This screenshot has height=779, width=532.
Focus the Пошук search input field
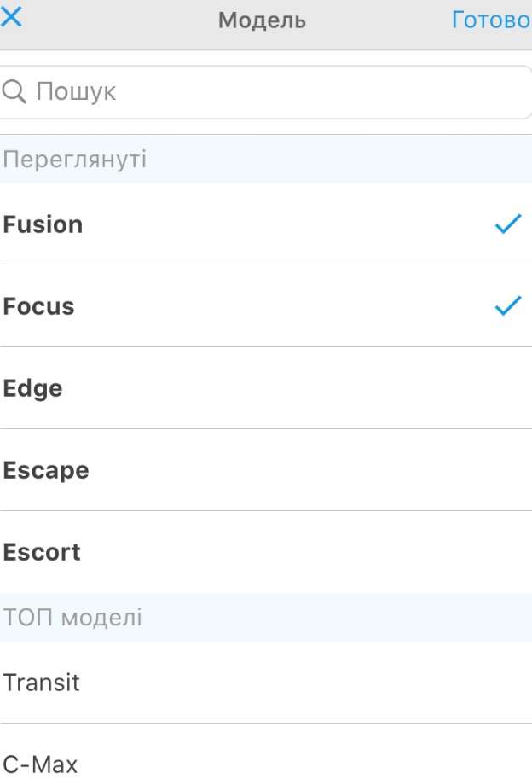tap(266, 92)
